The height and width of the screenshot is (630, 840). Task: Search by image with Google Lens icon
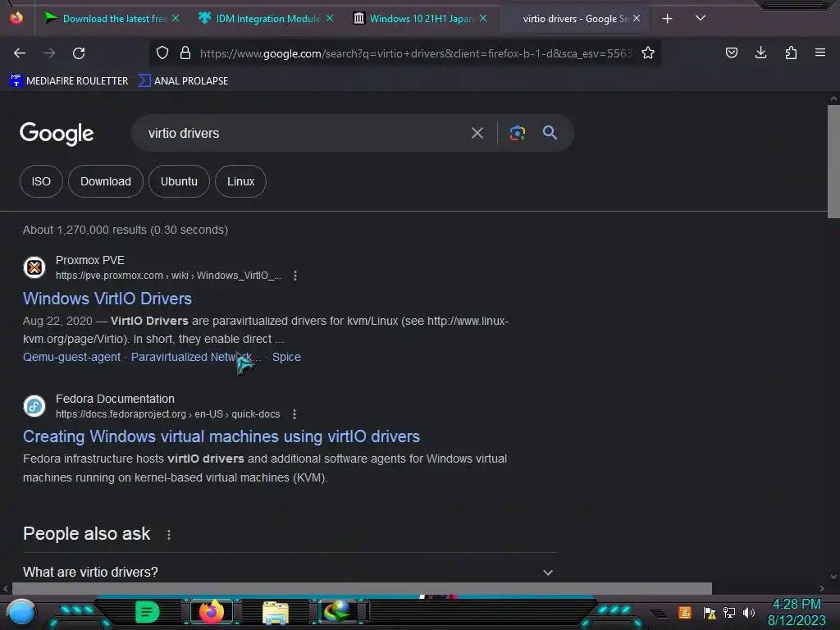coord(518,133)
